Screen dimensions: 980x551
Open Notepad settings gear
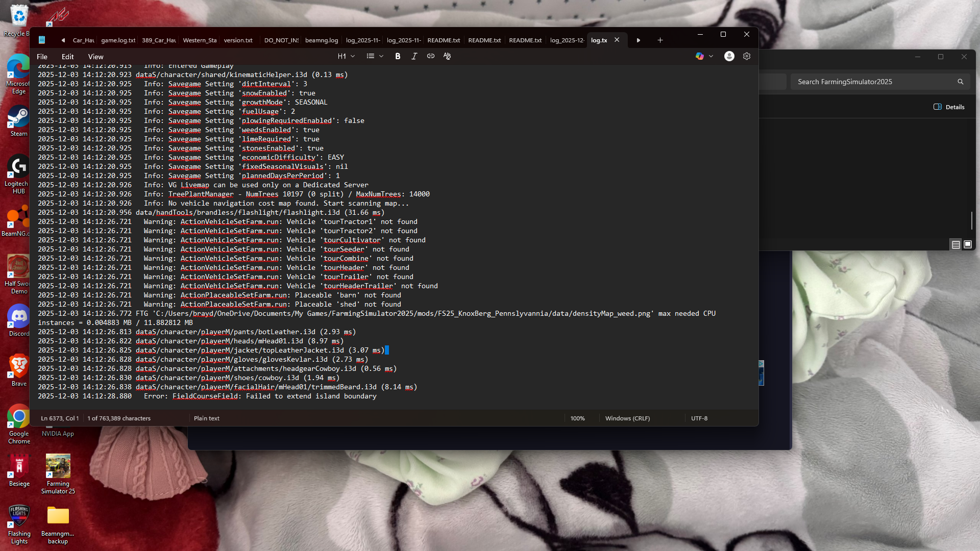(x=747, y=56)
